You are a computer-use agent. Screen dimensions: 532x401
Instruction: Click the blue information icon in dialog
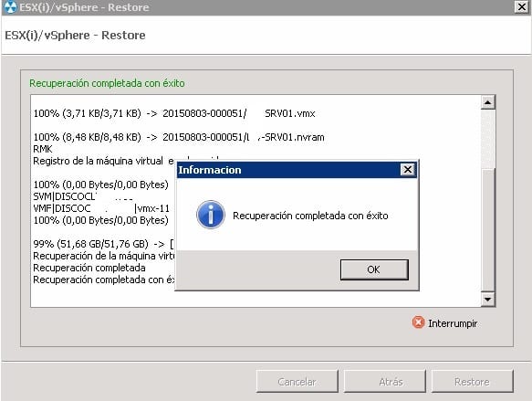[x=211, y=215]
